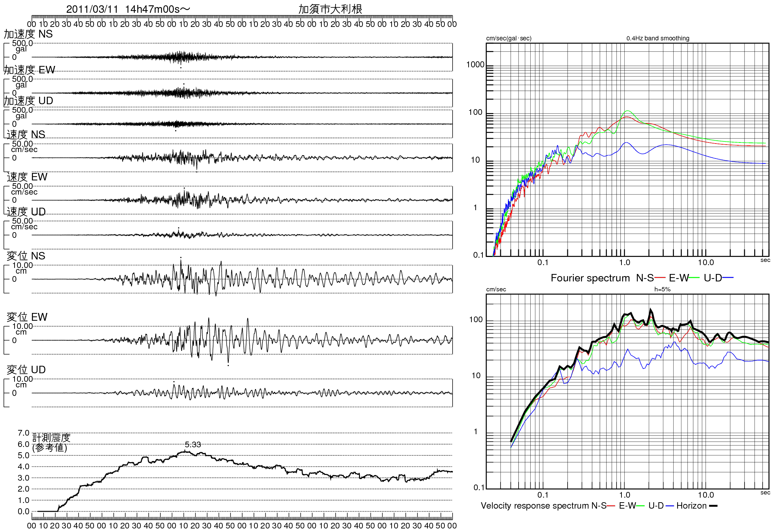Click the Velocity response spectrum title
This screenshot has height=532, width=774.
coord(535,506)
